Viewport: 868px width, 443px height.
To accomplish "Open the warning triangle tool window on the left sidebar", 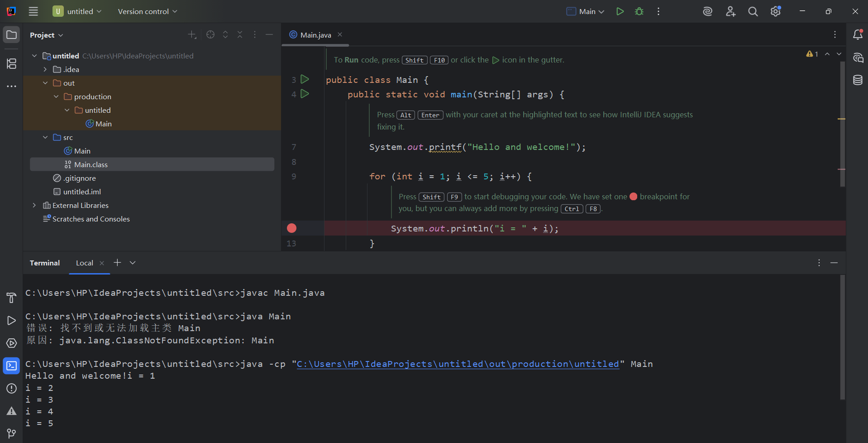I will point(11,411).
